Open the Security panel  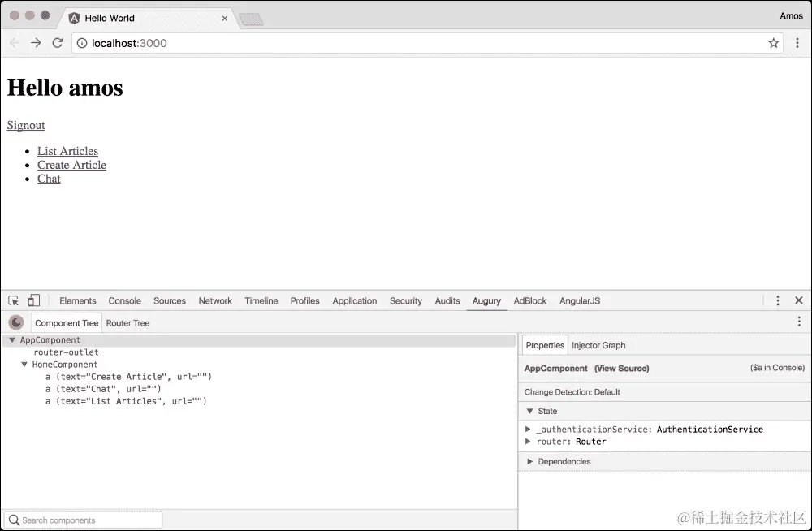click(406, 301)
